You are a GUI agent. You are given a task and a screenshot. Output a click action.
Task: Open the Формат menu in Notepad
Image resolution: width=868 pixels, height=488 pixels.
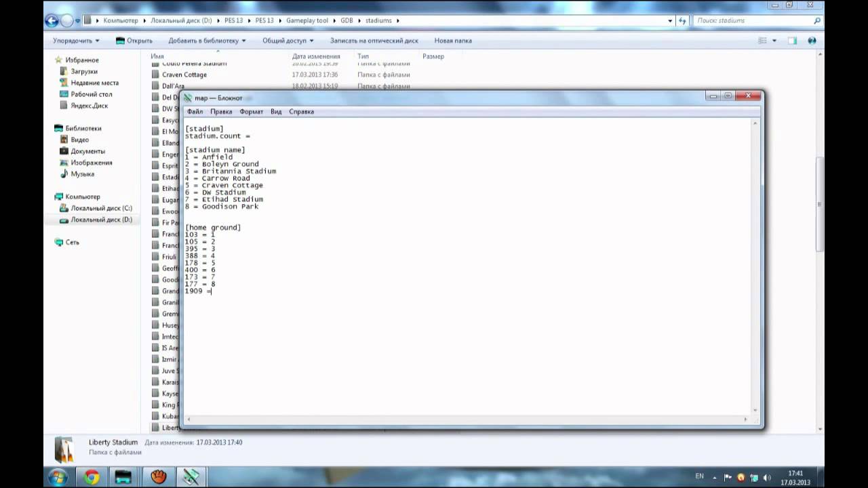[251, 112]
